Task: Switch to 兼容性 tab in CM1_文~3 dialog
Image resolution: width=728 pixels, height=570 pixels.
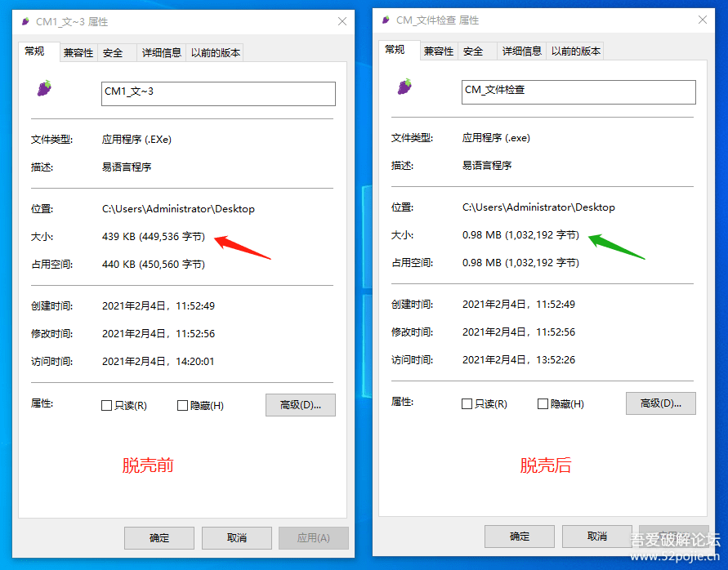Action: point(78,53)
